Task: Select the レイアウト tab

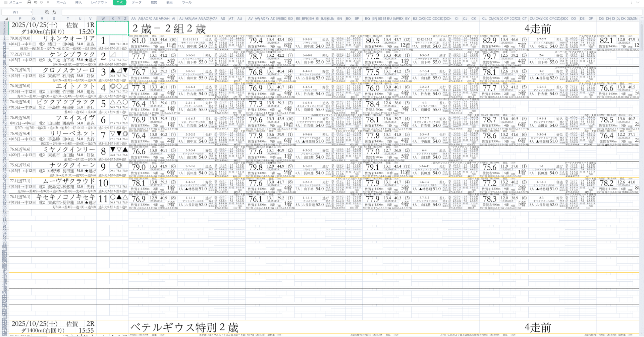Action: pyautogui.click(x=99, y=2)
